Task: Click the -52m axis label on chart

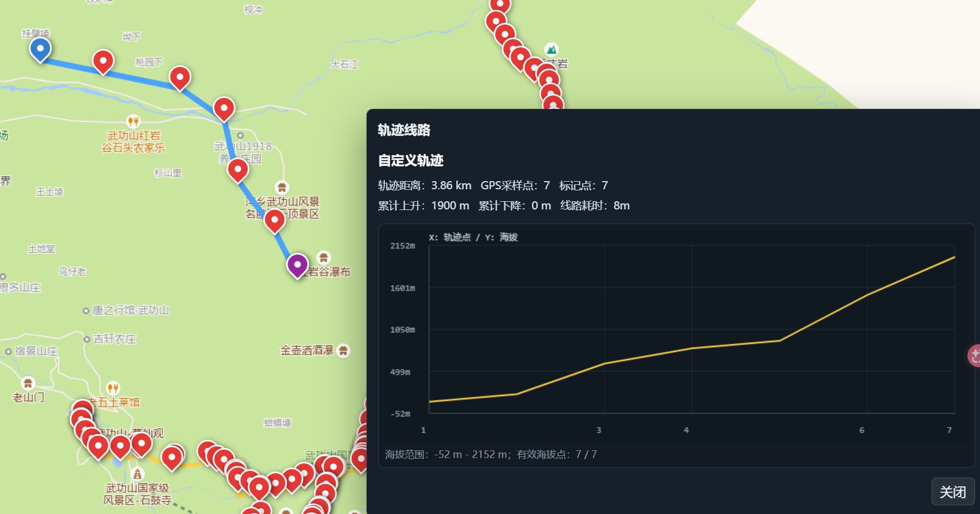Action: (400, 414)
